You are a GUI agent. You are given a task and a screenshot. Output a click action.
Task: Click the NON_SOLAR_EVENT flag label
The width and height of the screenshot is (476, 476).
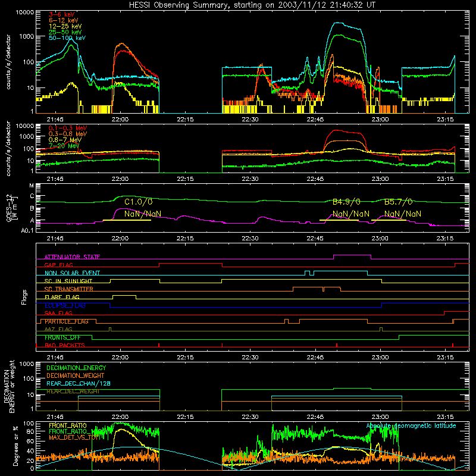tap(72, 273)
